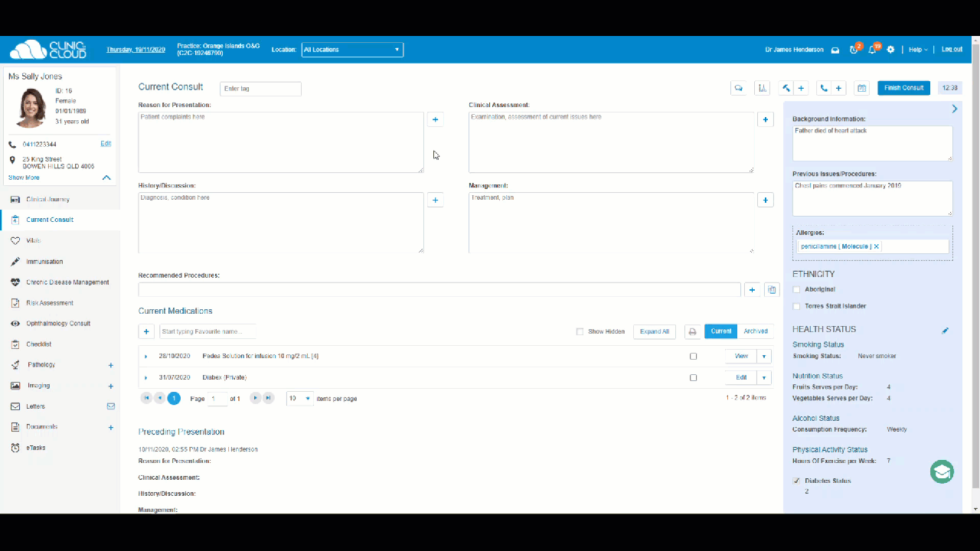Add template to Management field

(x=766, y=200)
